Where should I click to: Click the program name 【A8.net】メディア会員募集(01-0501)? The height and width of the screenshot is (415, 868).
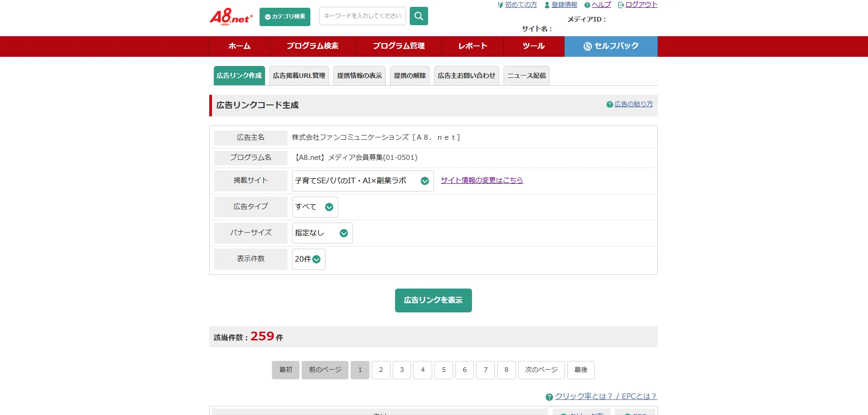coord(355,158)
